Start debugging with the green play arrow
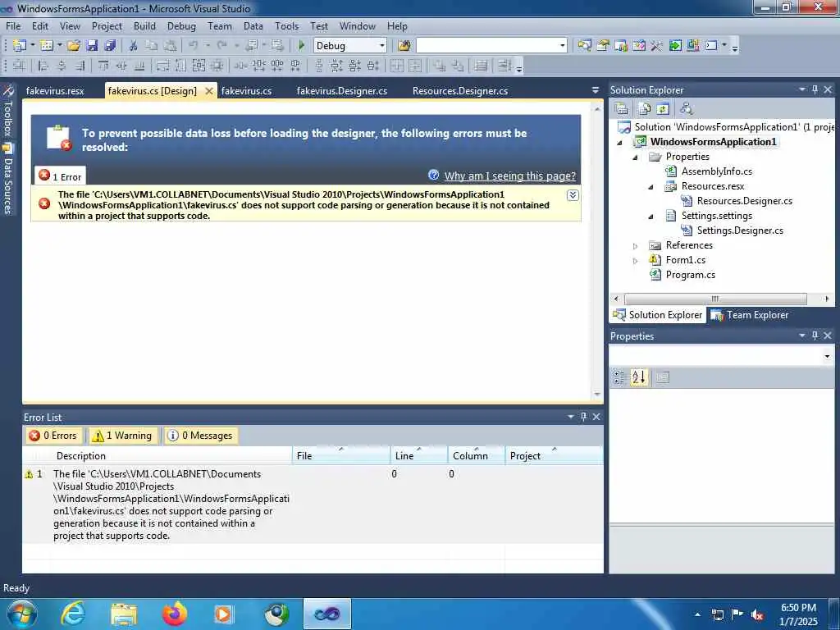Image resolution: width=840 pixels, height=630 pixels. (x=301, y=46)
